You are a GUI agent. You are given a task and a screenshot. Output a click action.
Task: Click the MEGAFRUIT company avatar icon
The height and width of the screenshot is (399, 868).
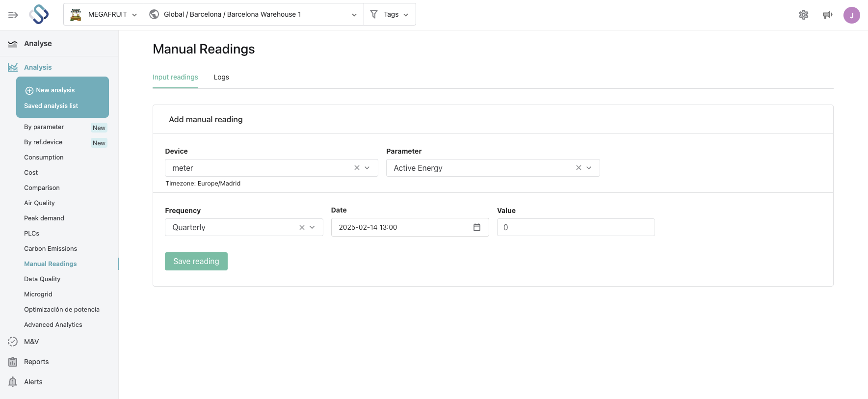[x=76, y=15]
